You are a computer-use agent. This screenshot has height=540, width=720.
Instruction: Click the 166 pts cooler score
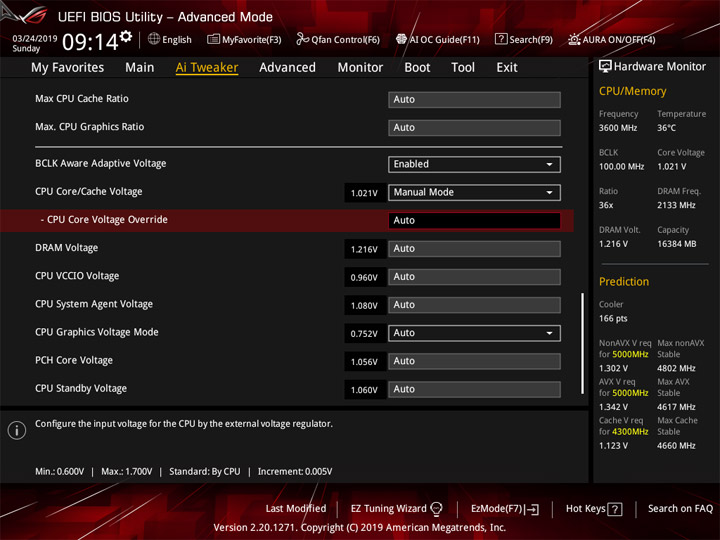(x=613, y=318)
